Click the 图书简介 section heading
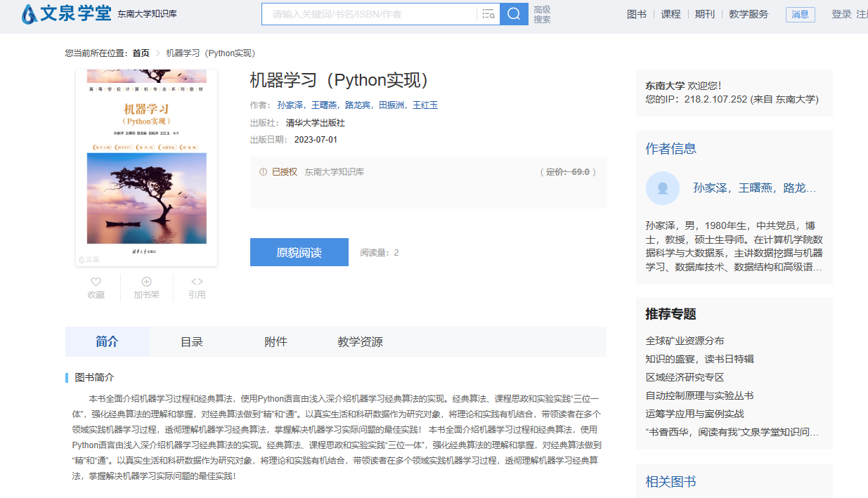The image size is (868, 498). (x=94, y=377)
